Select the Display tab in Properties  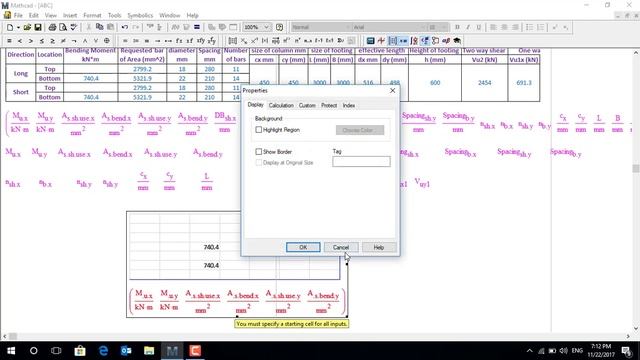pyautogui.click(x=256, y=105)
